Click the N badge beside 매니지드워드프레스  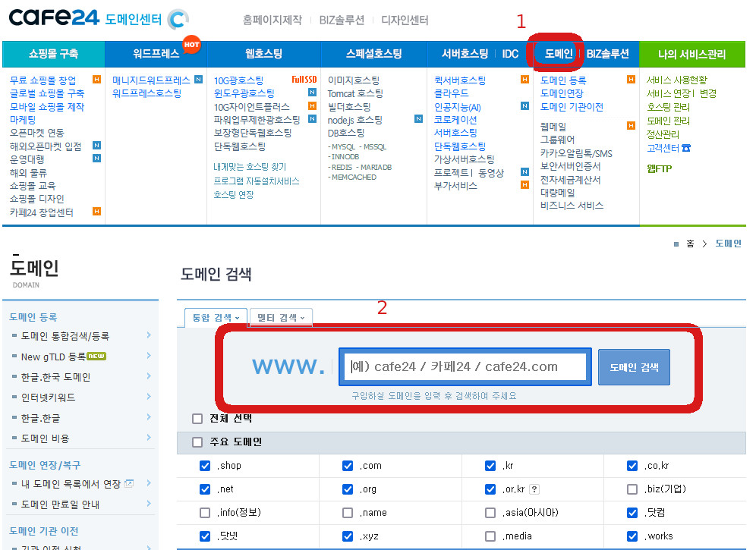[x=199, y=80]
